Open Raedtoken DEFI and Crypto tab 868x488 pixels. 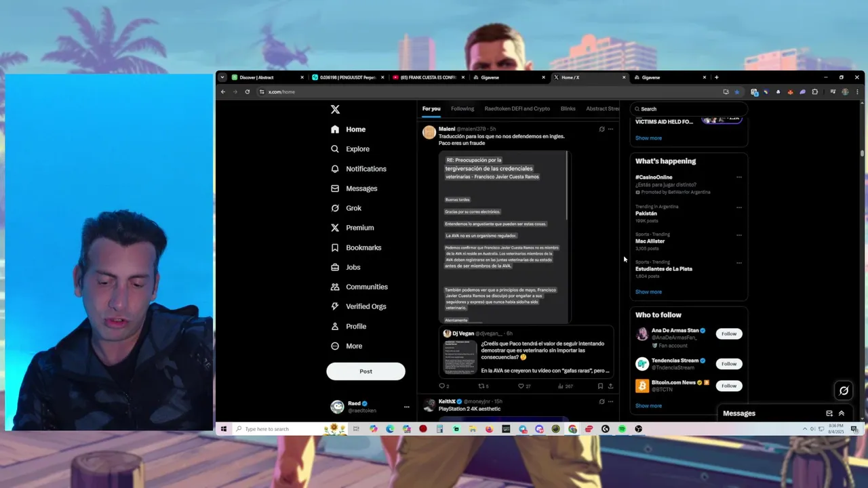[517, 109]
